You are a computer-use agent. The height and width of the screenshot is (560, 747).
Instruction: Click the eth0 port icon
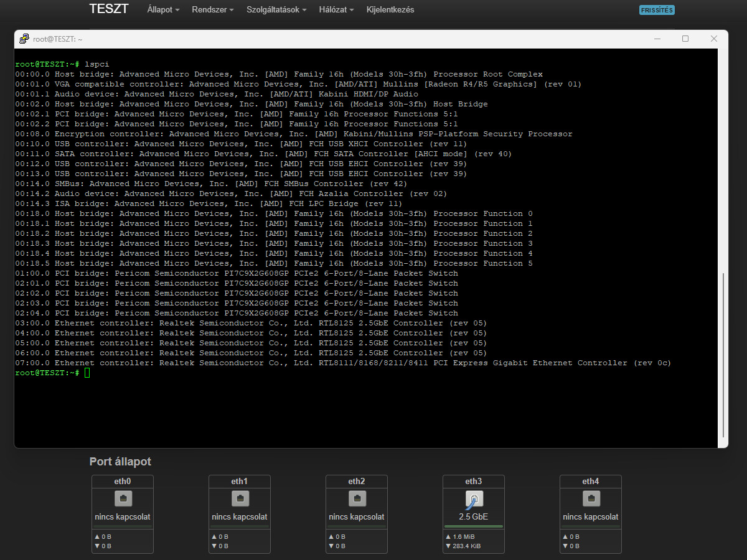[123, 498]
